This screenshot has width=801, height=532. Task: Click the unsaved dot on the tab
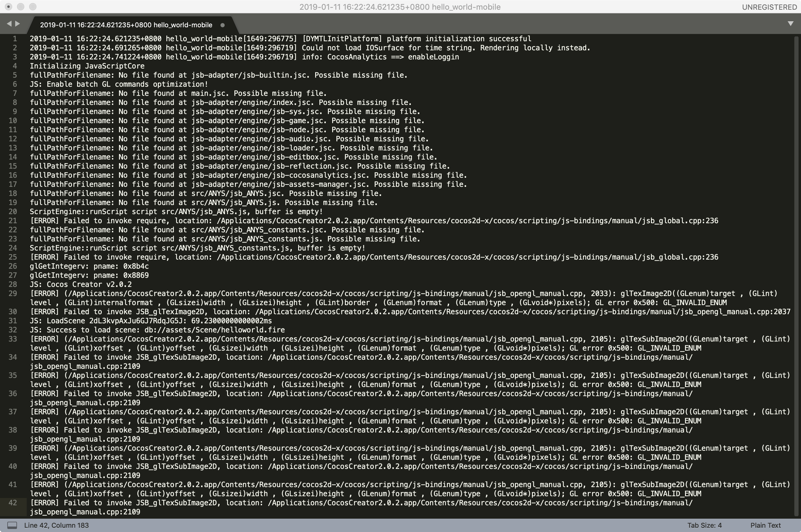point(222,25)
